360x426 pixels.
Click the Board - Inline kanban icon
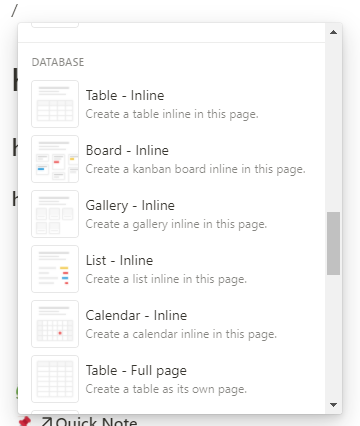pos(55,159)
